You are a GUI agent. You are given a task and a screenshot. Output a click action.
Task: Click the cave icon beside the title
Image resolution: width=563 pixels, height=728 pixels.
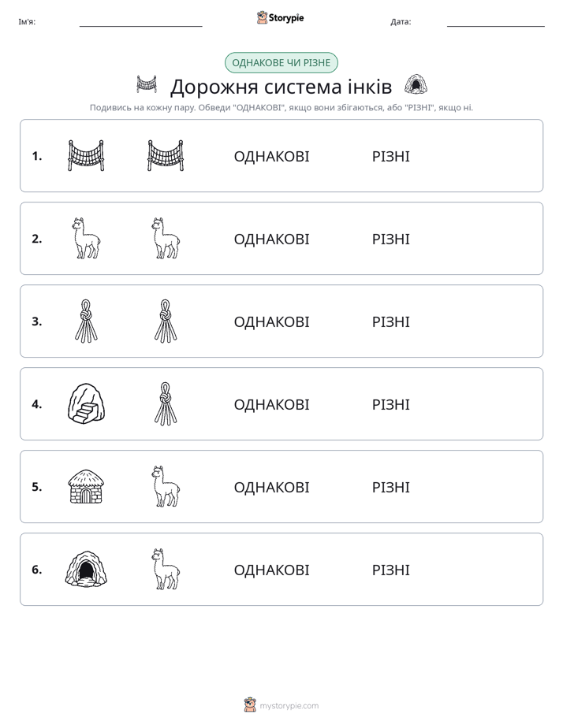coord(416,84)
